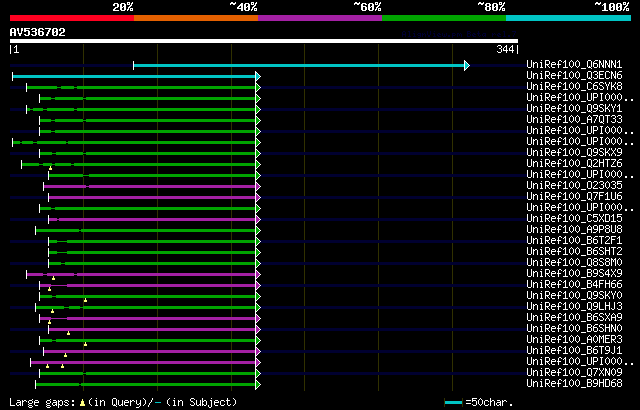The height and width of the screenshot is (410, 640).
Task: Select the UniRef100_B4FH66 label
Action: pos(574,285)
